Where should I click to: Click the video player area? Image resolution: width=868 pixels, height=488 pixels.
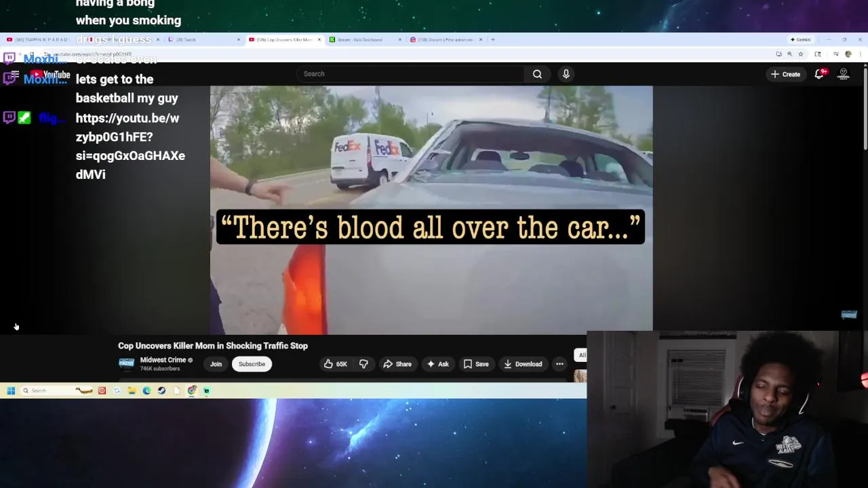pos(431,210)
